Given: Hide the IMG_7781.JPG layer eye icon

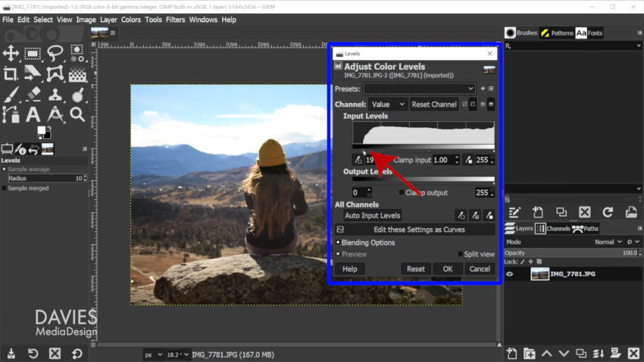Looking at the screenshot, I should pos(509,273).
